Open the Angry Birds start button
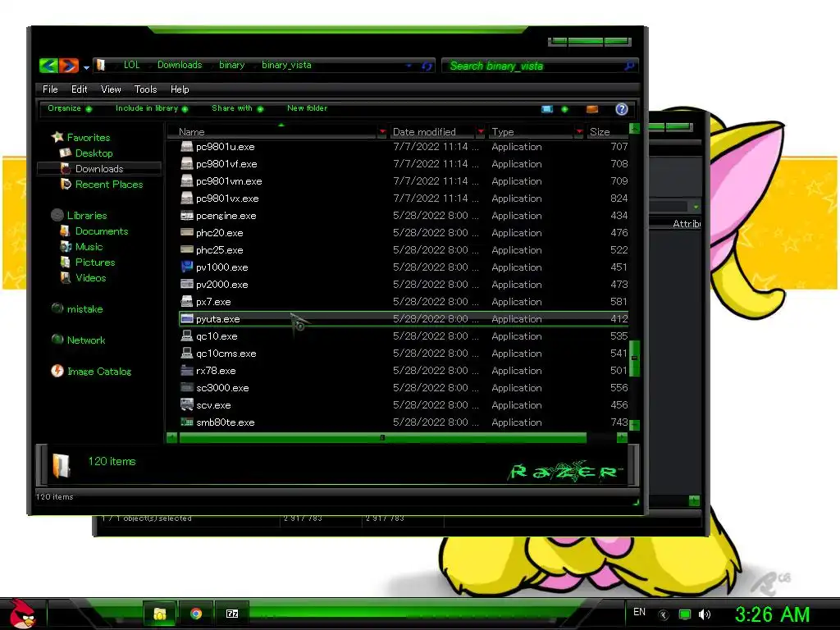The image size is (840, 630). 22,614
